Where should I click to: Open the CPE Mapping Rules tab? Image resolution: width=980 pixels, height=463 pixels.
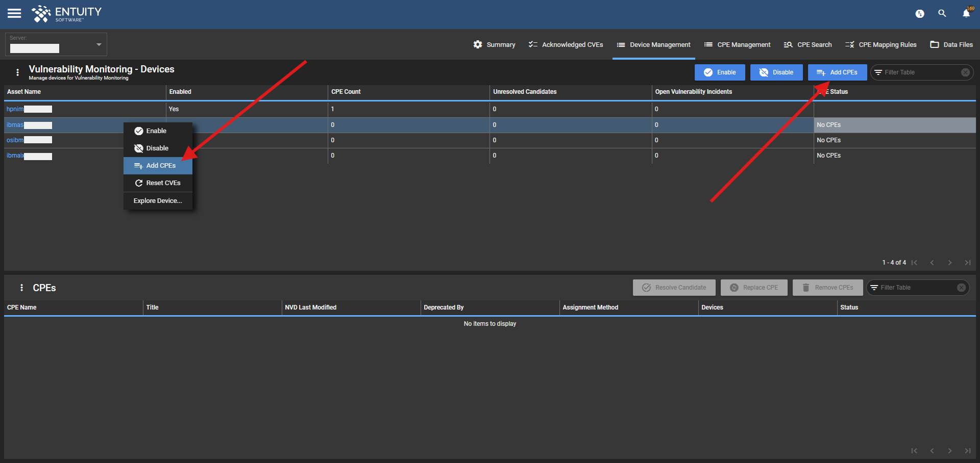(x=880, y=44)
